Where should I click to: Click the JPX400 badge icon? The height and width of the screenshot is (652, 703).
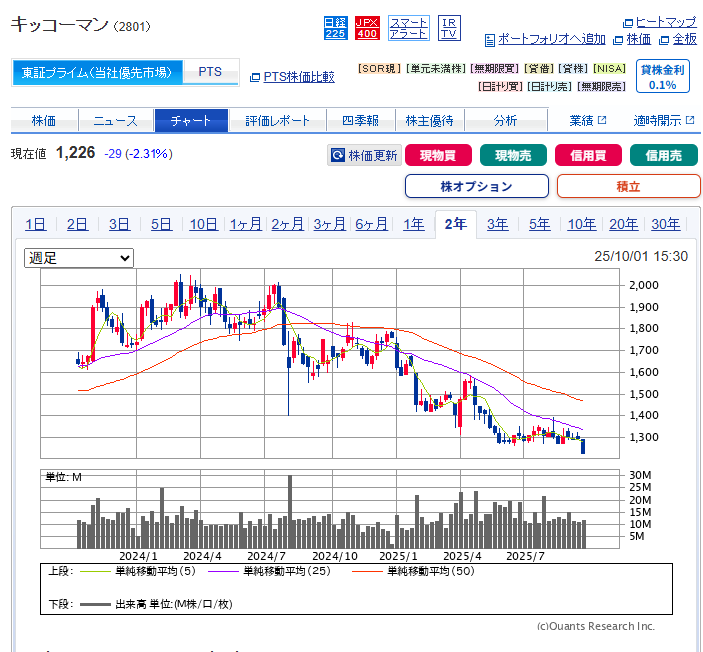[x=367, y=28]
